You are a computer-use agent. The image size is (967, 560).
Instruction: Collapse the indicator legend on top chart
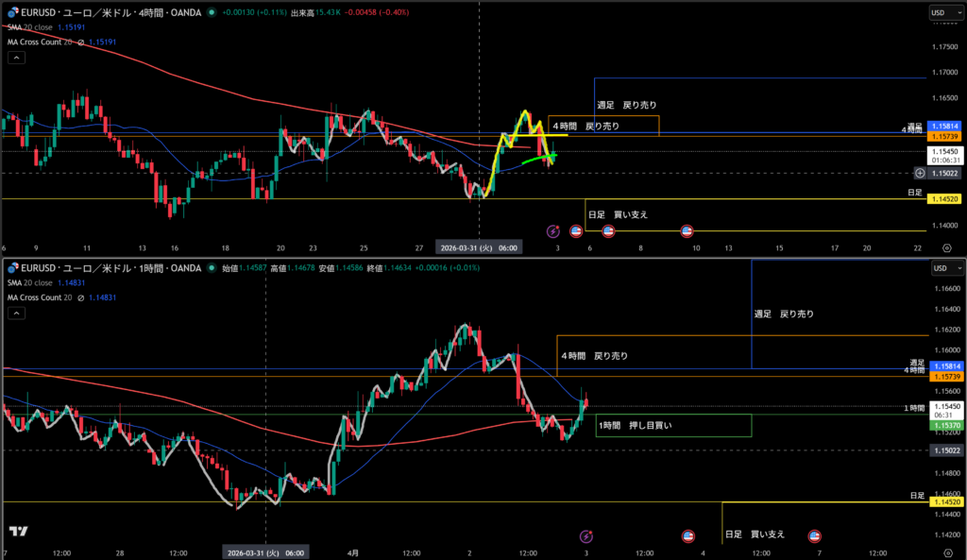click(17, 58)
